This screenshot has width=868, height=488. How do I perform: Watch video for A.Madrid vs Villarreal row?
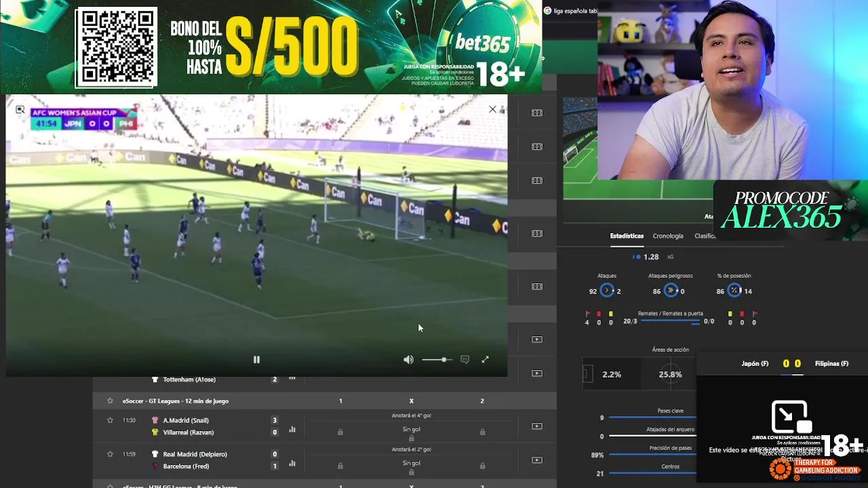pyautogui.click(x=537, y=426)
